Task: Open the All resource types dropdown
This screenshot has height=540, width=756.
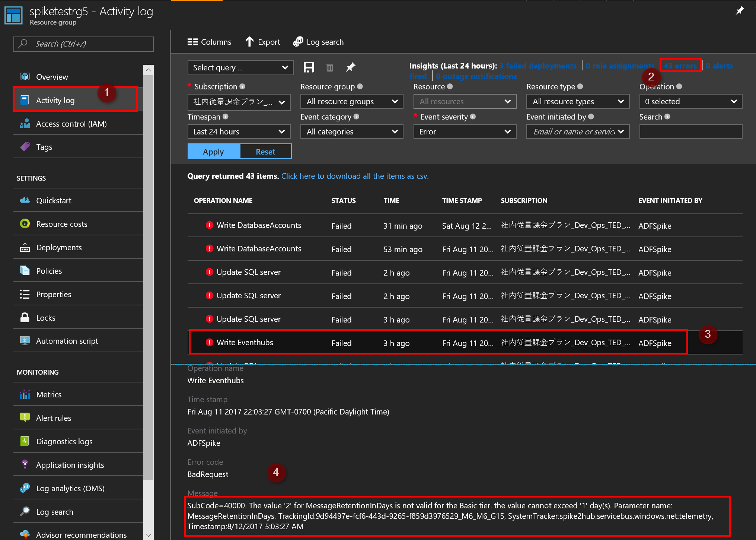Action: (x=578, y=102)
